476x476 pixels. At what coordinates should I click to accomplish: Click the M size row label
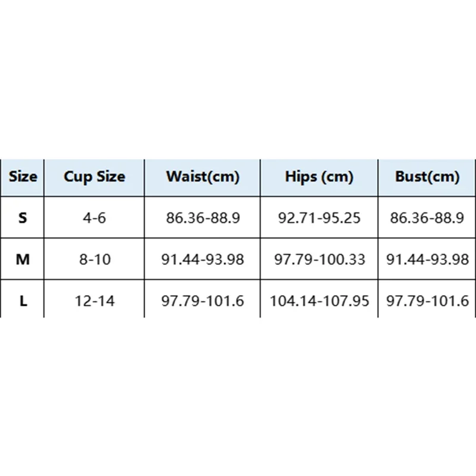23,259
